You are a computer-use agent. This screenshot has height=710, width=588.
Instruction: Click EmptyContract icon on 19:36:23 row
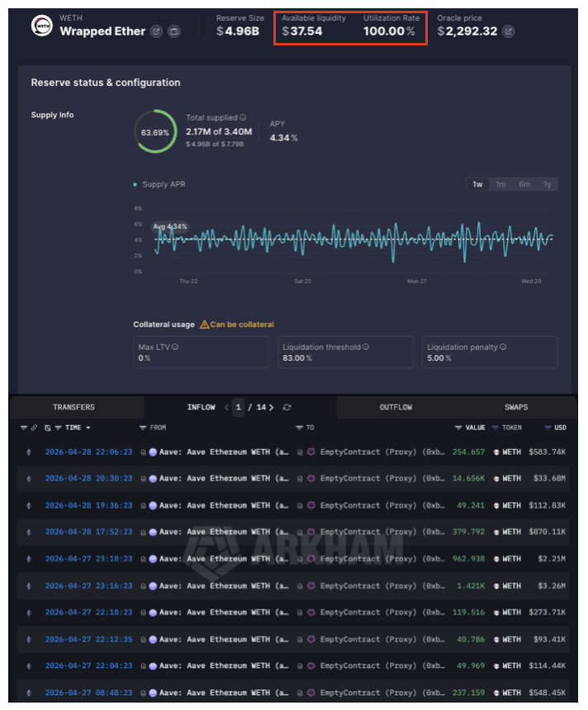(311, 505)
